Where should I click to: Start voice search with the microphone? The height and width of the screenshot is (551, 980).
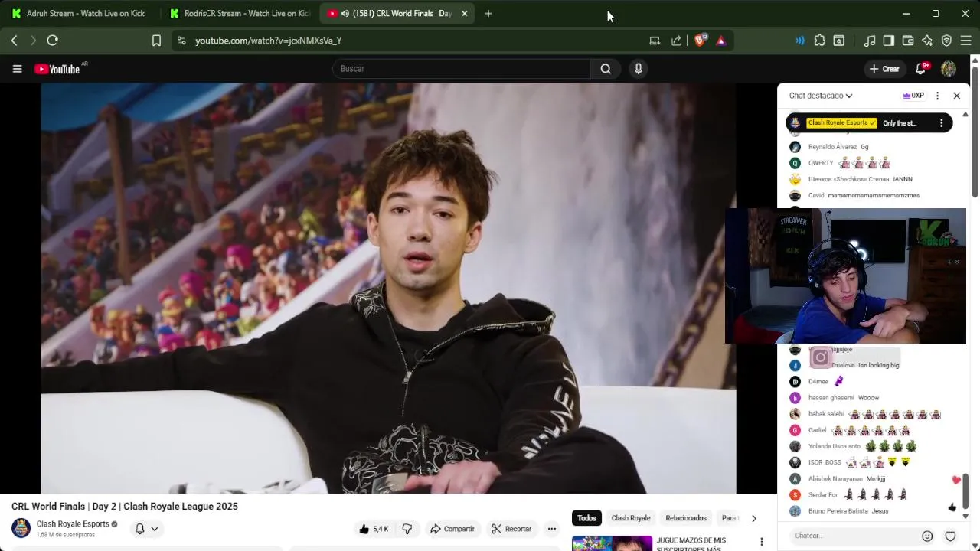point(639,69)
